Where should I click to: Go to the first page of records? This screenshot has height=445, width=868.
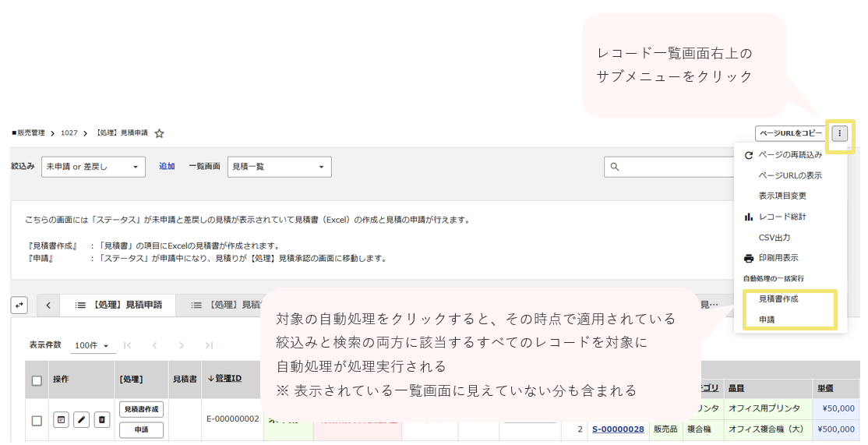click(x=127, y=345)
